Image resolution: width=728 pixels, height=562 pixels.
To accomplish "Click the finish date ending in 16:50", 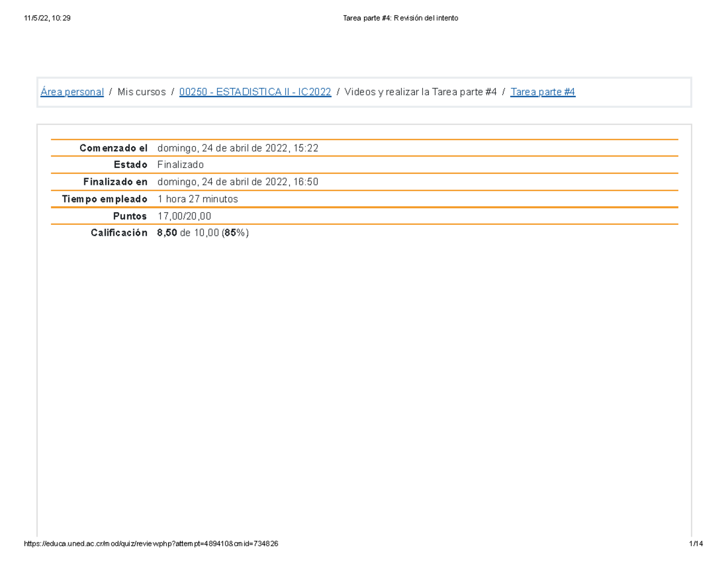I will tap(237, 182).
